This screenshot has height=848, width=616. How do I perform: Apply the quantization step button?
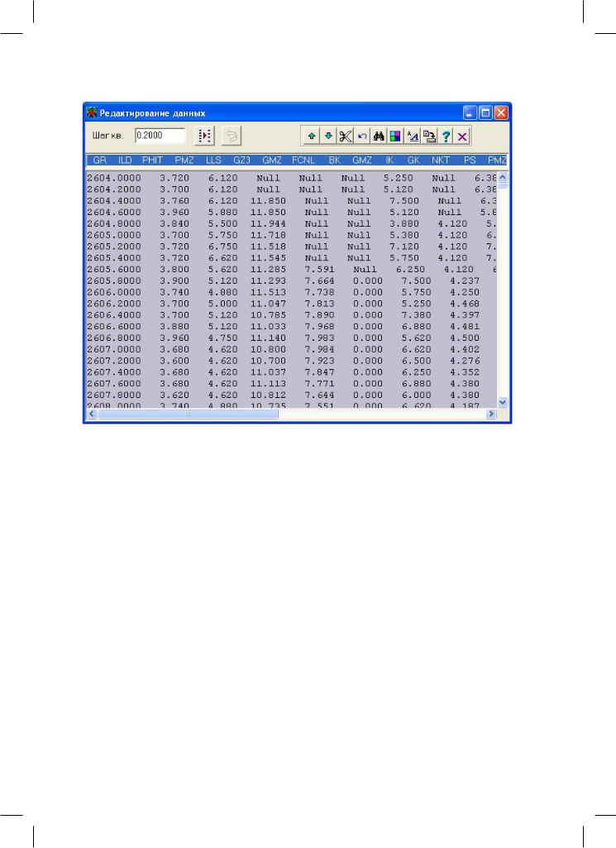pos(204,136)
